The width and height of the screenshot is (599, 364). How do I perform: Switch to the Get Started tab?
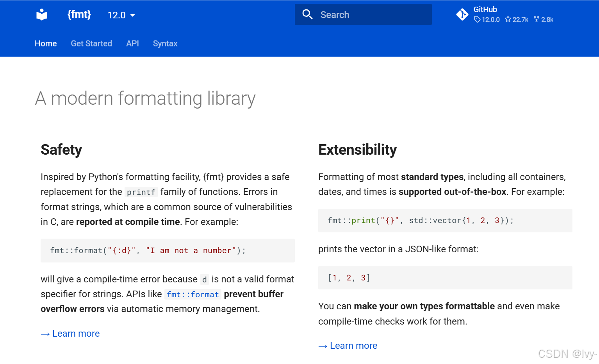tap(91, 43)
